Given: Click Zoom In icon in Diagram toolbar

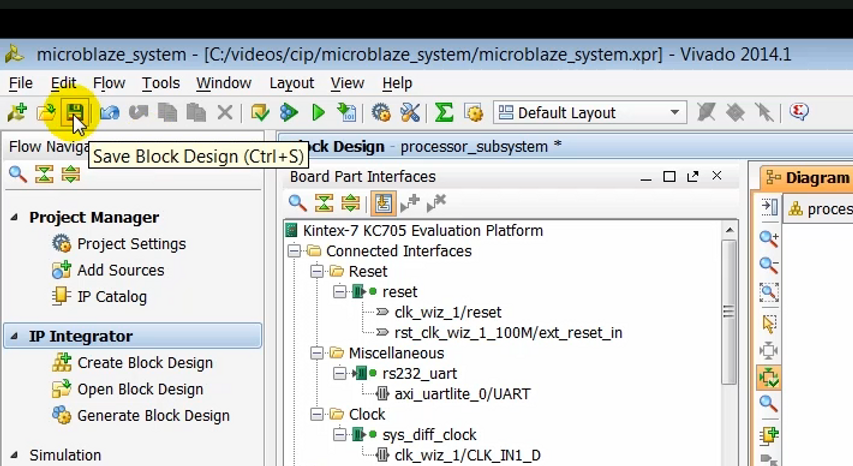Looking at the screenshot, I should 769,239.
